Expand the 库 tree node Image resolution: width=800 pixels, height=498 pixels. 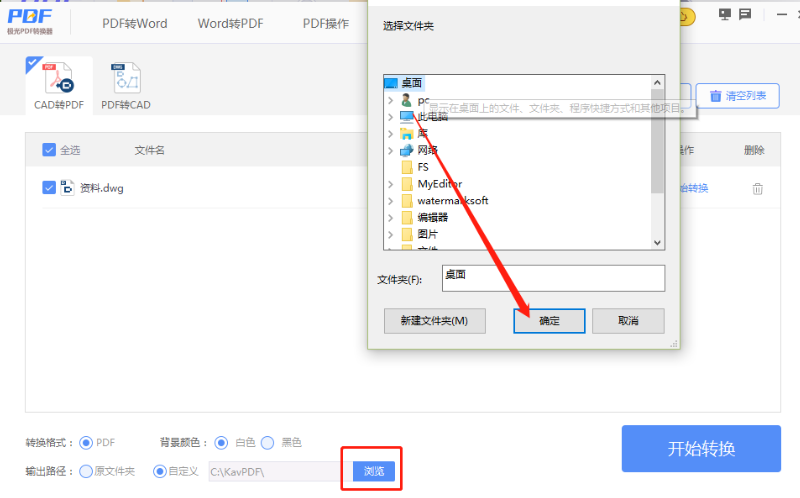point(390,134)
